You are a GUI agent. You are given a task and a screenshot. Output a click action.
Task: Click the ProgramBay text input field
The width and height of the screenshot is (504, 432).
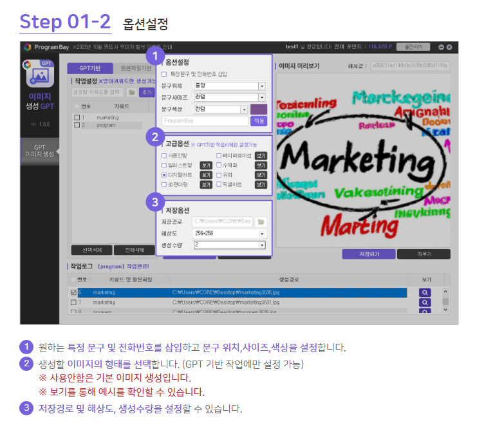coord(204,120)
